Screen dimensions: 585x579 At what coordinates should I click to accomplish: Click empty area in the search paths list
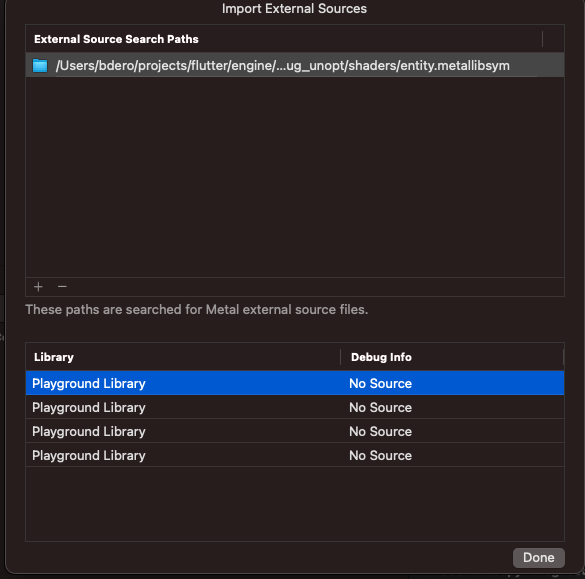coord(295,177)
